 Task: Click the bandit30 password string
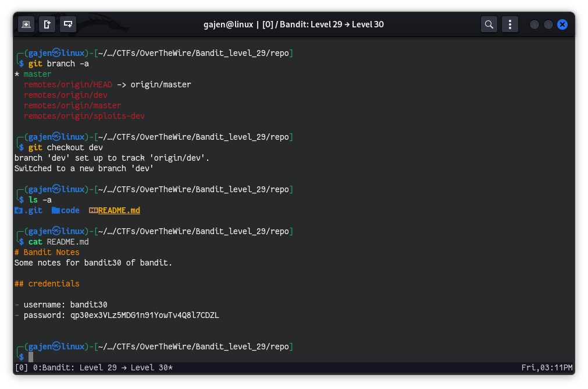point(145,315)
